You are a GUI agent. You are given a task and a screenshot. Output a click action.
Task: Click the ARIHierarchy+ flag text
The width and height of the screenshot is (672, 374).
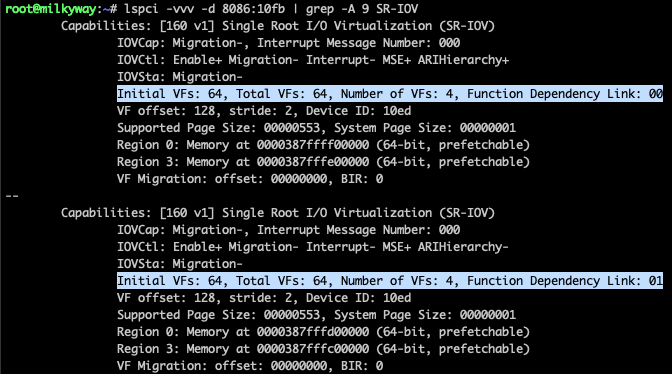pos(463,60)
